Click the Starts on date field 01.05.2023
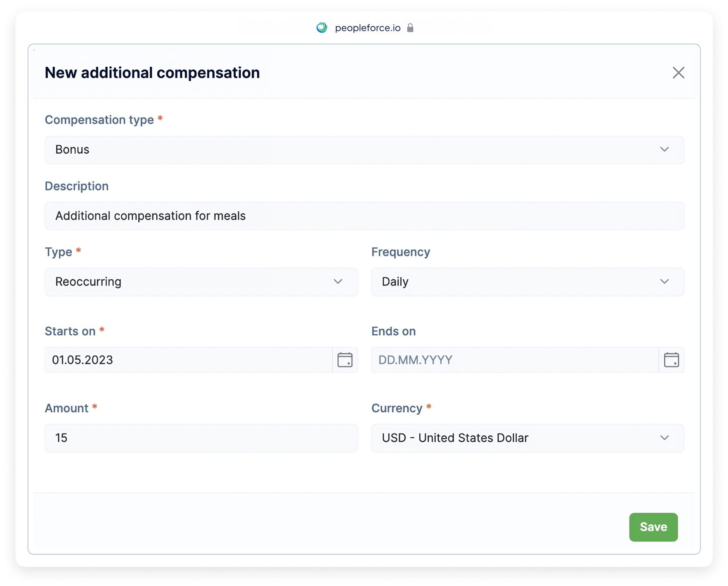 click(x=189, y=360)
